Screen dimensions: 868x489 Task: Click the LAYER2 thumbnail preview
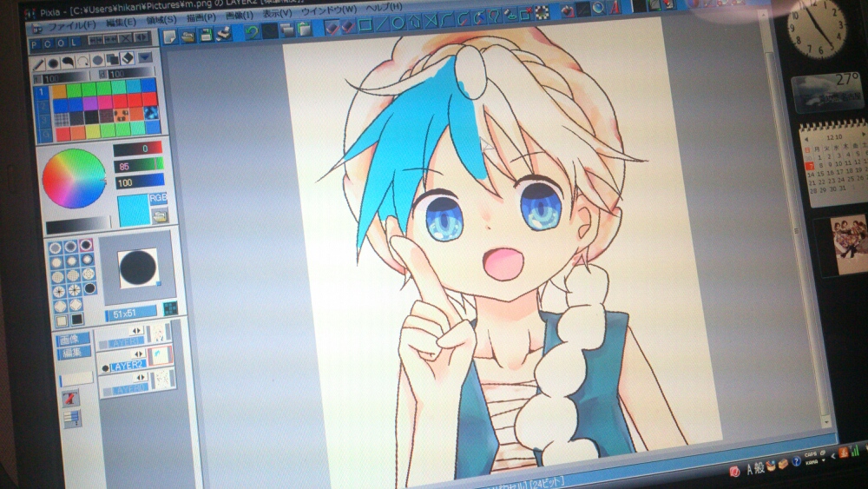click(160, 357)
